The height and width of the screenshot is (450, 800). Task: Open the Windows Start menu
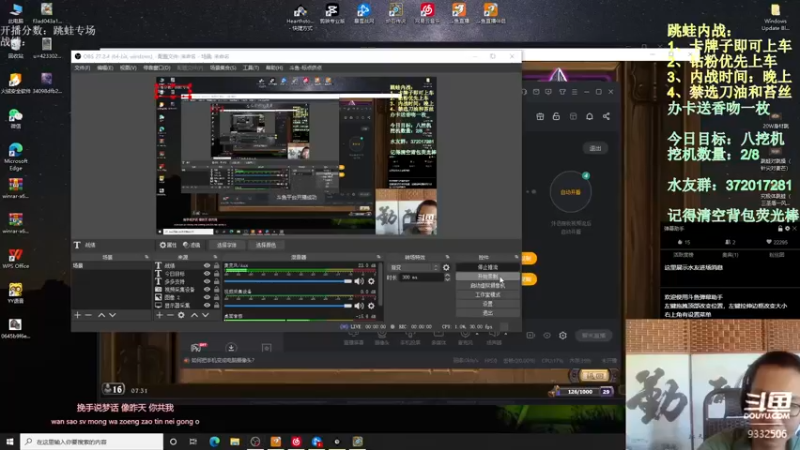(10, 441)
